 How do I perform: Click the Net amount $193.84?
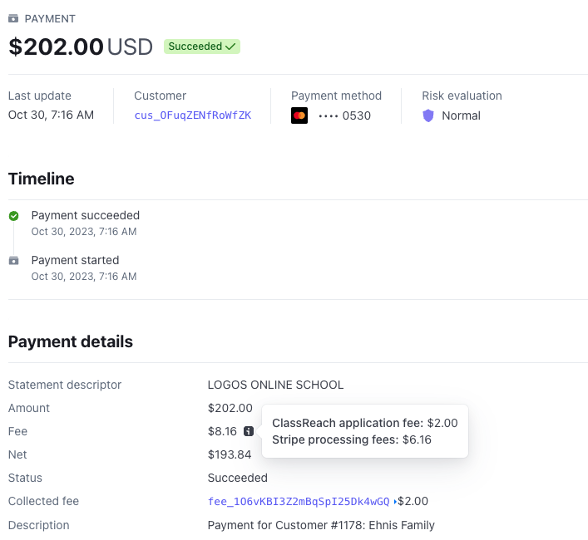coord(230,454)
